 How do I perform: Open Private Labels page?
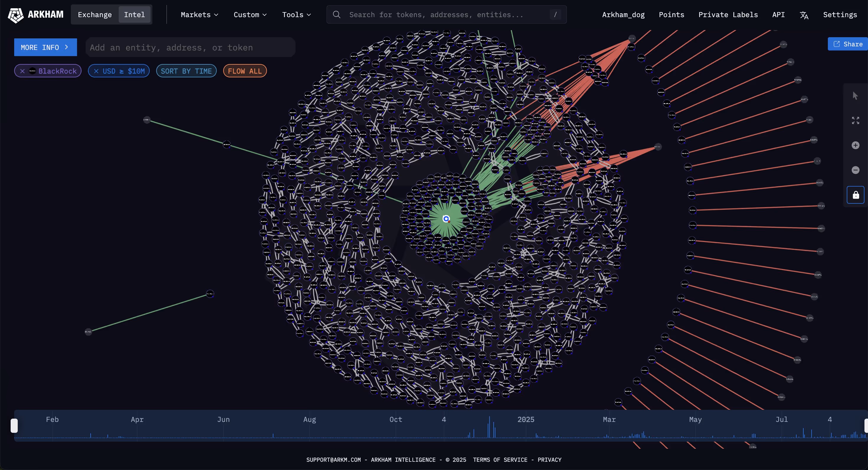(728, 14)
